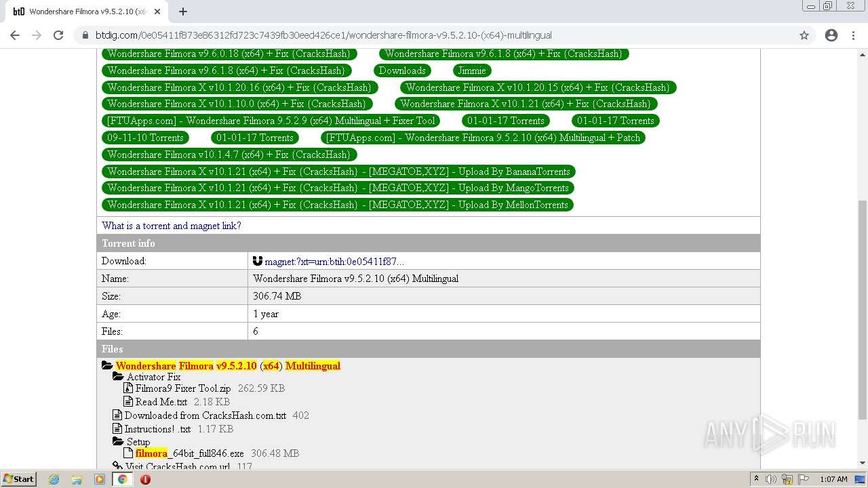
Task: Reload the current page
Action: pos(58,35)
